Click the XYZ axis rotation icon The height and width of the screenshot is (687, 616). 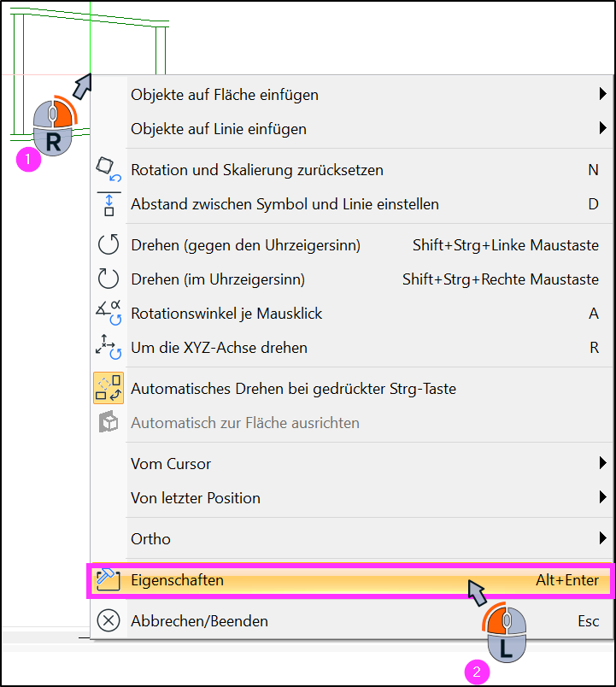(x=109, y=347)
